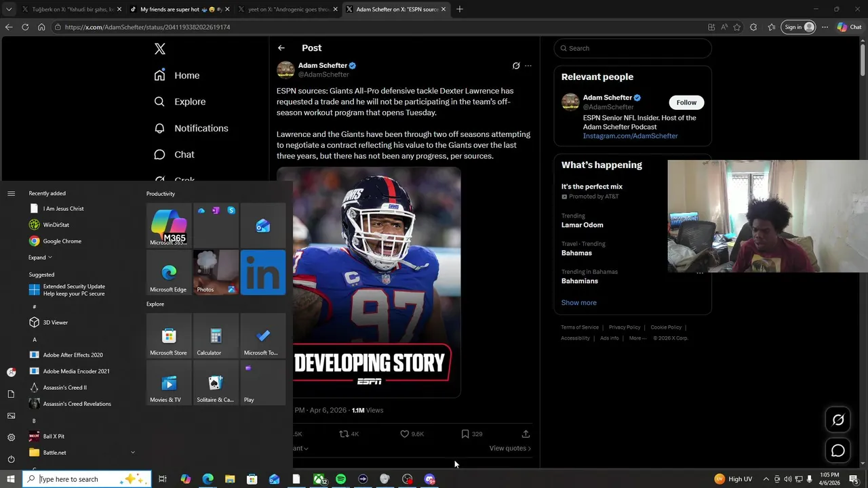868x488 pixels.
Task: Open the Outlook tile in Productivity group
Action: (x=263, y=225)
